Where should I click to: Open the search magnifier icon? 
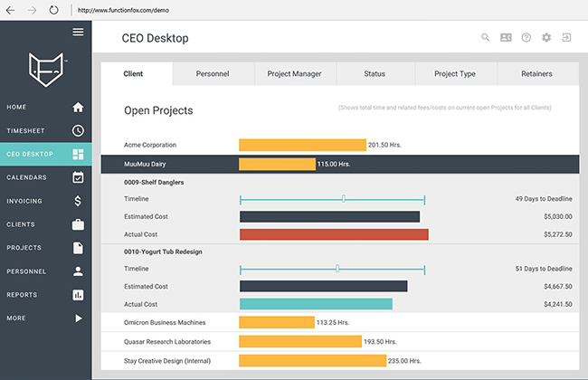tap(486, 38)
